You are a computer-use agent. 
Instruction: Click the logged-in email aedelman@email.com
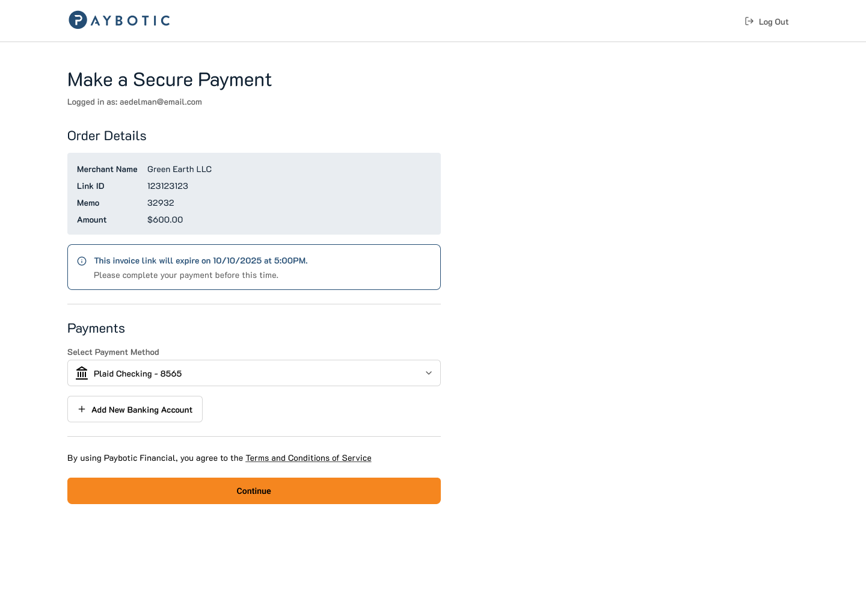pyautogui.click(x=161, y=102)
